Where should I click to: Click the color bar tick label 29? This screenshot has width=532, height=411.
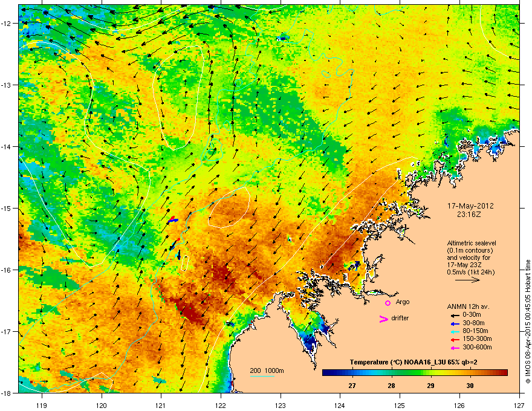430,386
